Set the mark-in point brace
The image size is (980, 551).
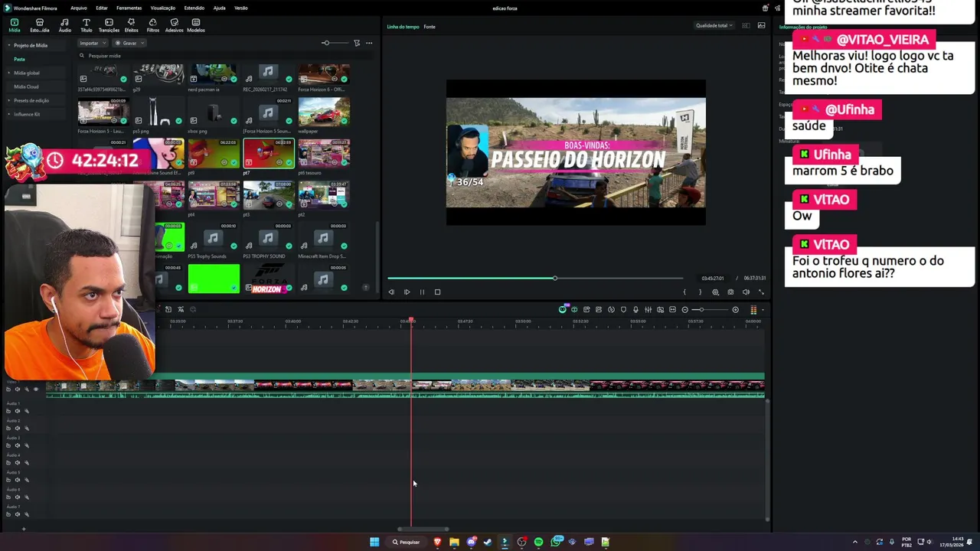click(684, 292)
